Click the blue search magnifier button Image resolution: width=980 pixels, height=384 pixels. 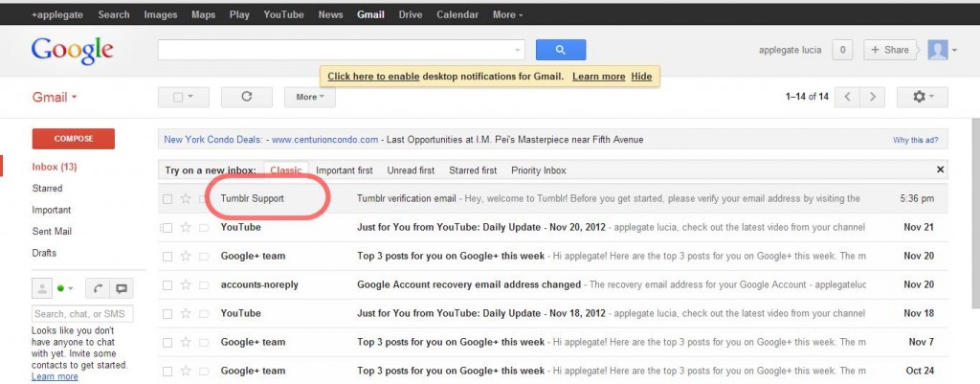click(x=561, y=50)
